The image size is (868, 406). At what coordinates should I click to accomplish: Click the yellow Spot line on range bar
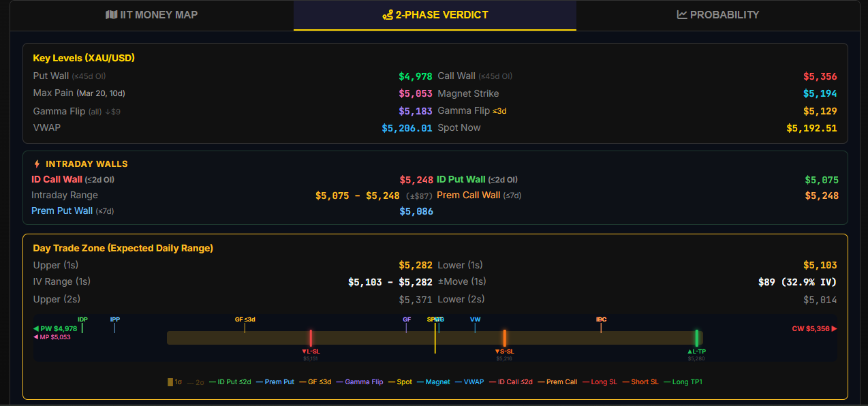(x=435, y=337)
